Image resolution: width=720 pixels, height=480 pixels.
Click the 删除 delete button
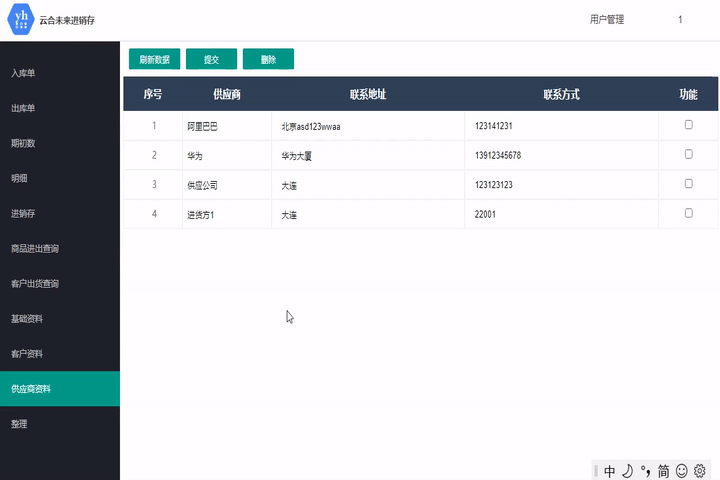point(268,59)
